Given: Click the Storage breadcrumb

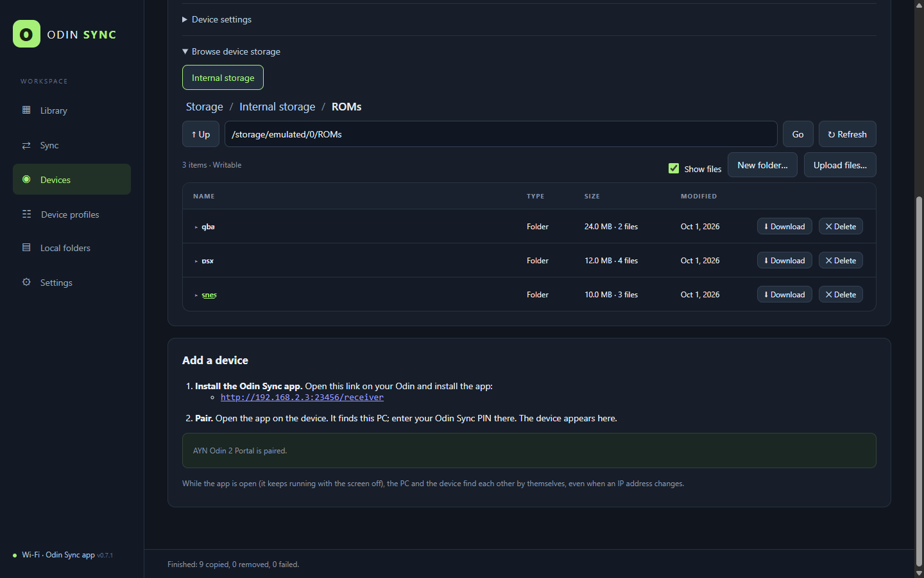Looking at the screenshot, I should (x=205, y=107).
